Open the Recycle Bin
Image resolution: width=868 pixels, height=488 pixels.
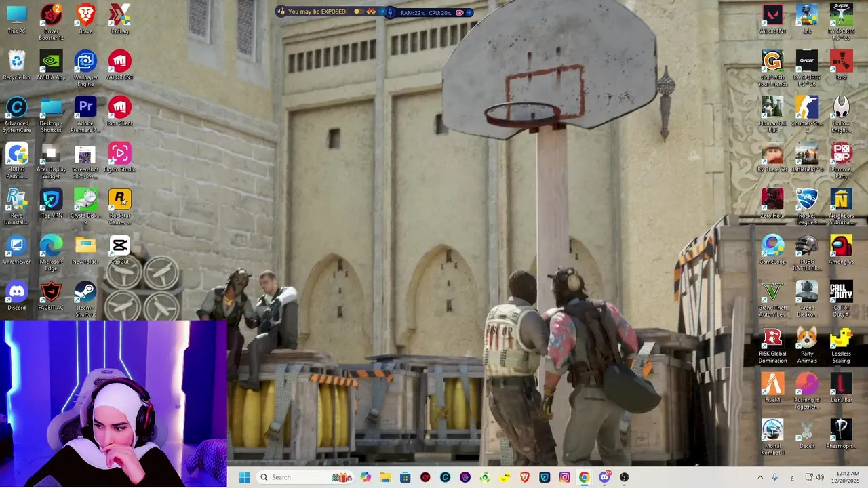(16, 65)
